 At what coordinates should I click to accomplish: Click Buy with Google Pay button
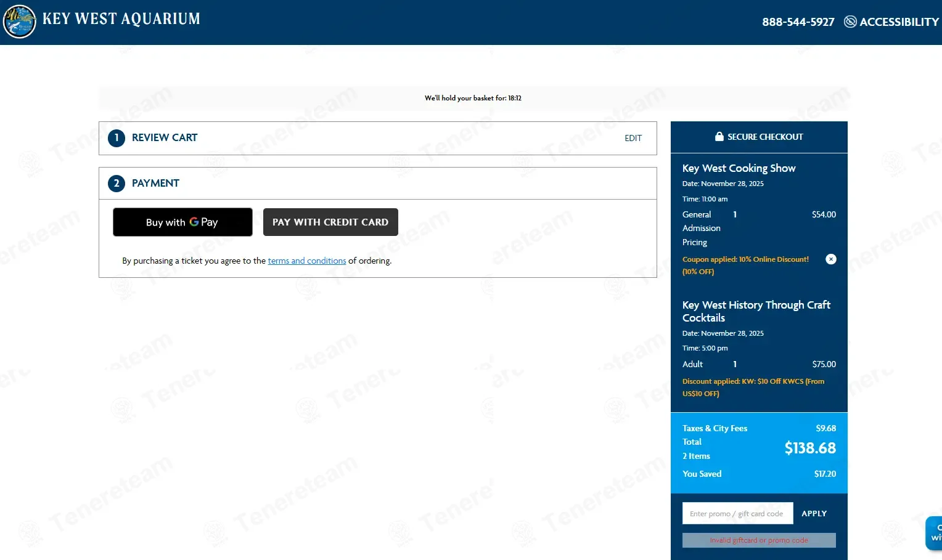182,222
